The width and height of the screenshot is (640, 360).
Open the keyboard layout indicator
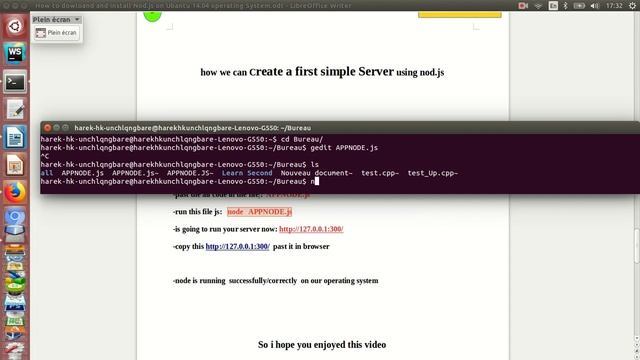553,6
